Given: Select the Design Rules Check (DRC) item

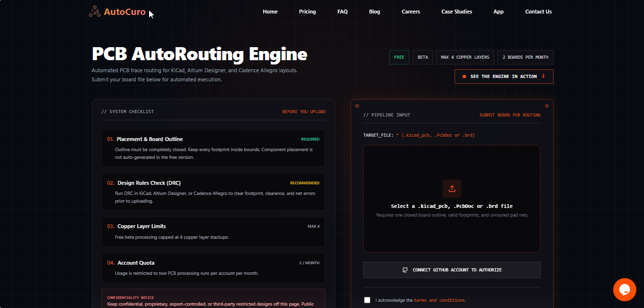Looking at the screenshot, I should [213, 192].
